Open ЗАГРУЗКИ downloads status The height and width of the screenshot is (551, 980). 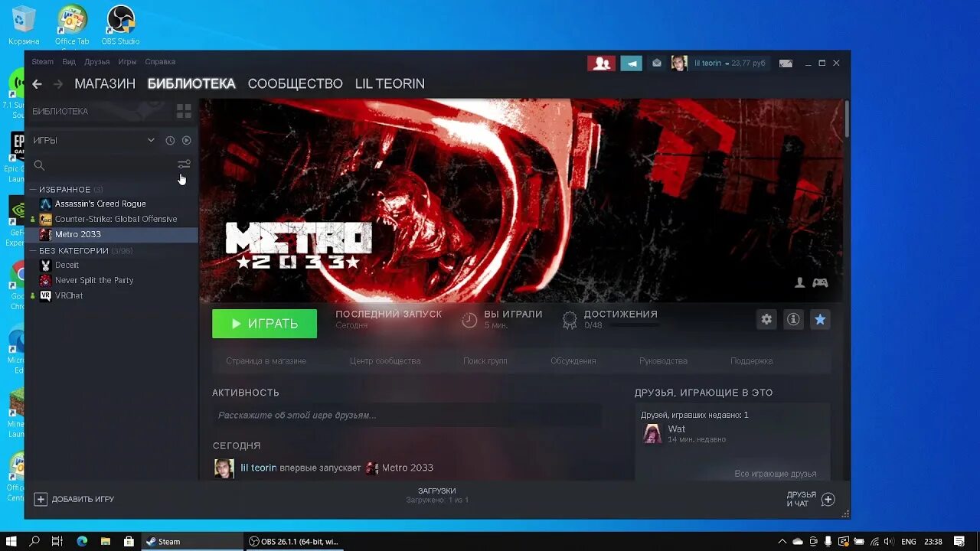pyautogui.click(x=437, y=495)
